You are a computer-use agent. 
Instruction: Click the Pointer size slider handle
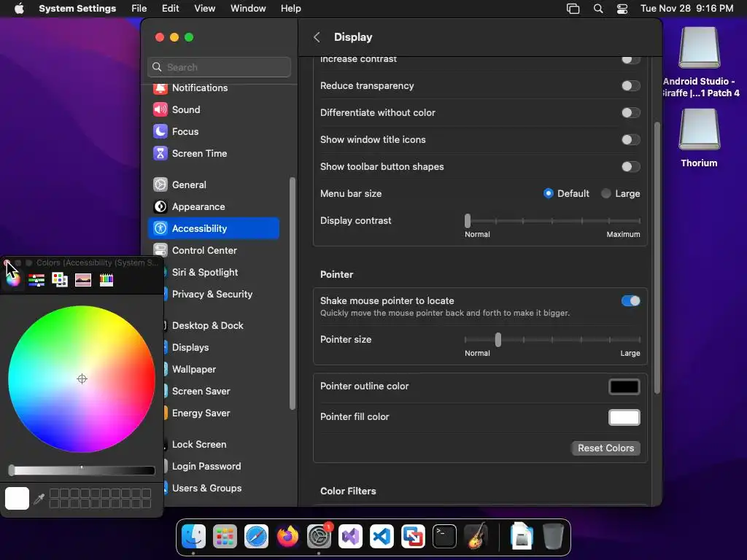[498, 340]
